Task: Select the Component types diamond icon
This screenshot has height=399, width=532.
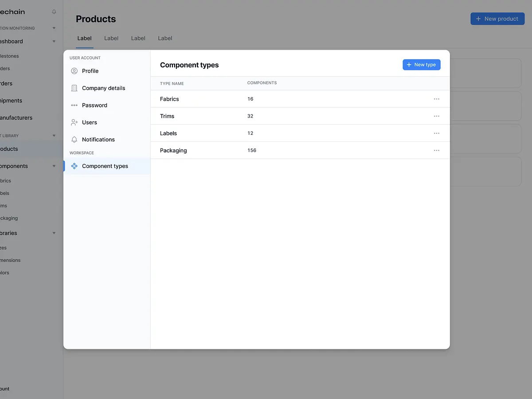Action: [x=74, y=166]
